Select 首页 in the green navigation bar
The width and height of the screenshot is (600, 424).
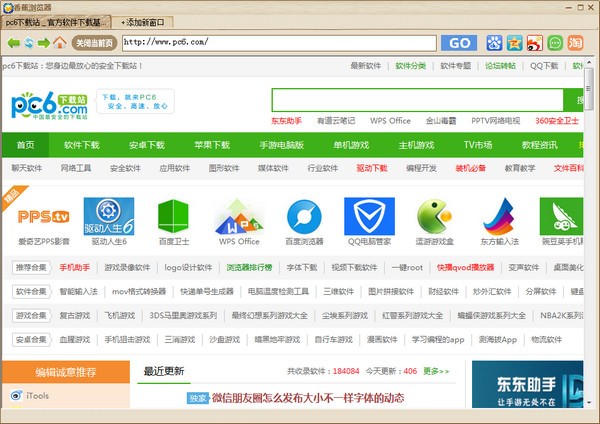coord(26,145)
